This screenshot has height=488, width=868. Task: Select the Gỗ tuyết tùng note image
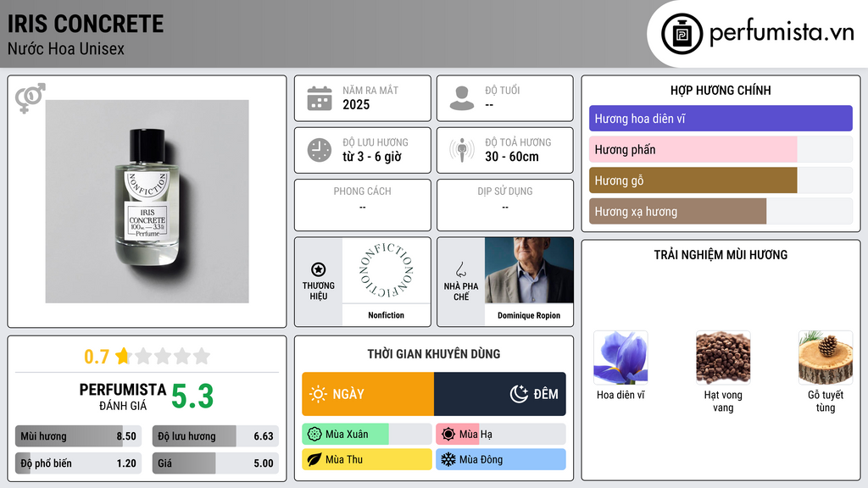tap(826, 358)
